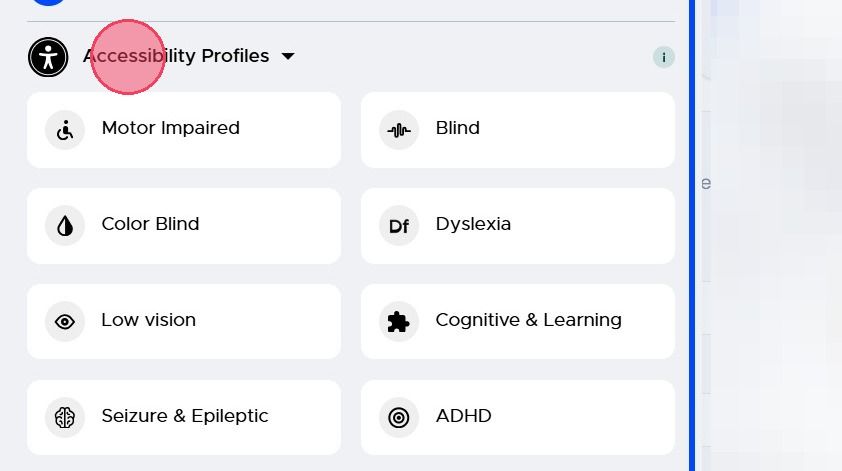Activate the Low vision profile card
Image resolution: width=842 pixels, height=471 pixels.
click(x=184, y=322)
